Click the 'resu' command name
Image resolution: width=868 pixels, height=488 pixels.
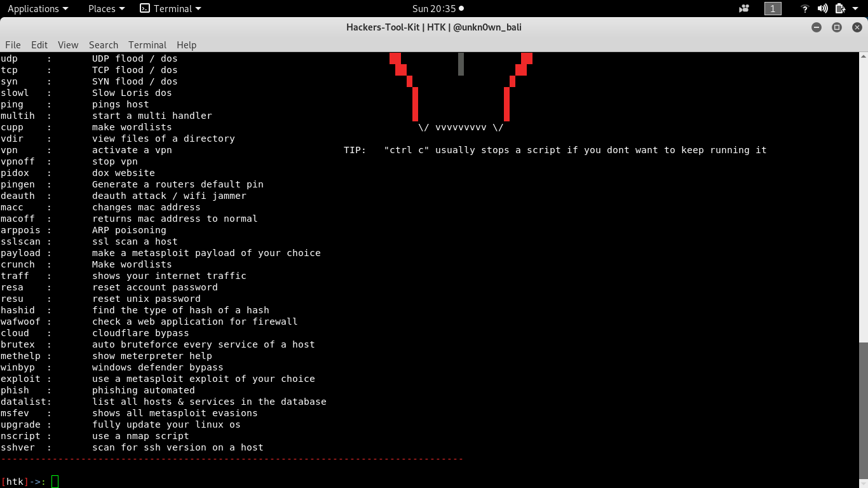coord(12,299)
